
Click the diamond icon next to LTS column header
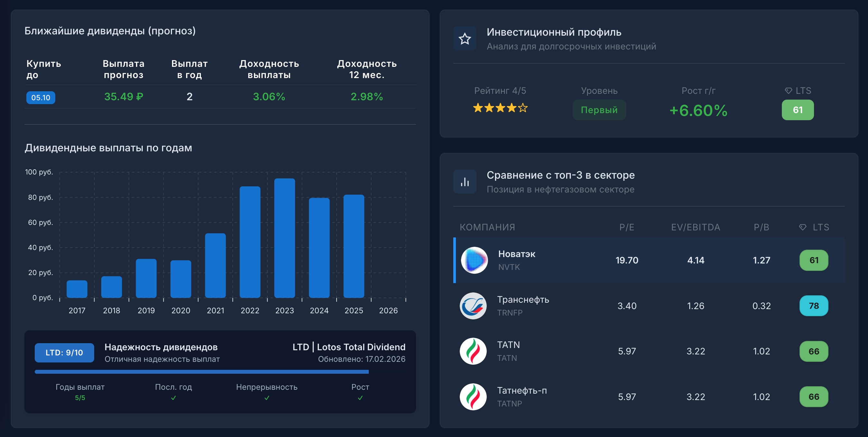pos(803,227)
